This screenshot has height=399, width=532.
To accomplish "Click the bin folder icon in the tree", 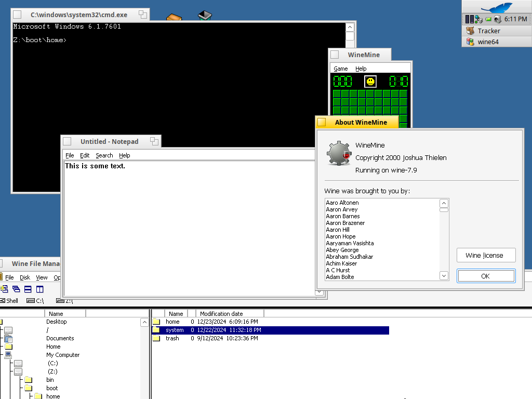I will [x=29, y=380].
